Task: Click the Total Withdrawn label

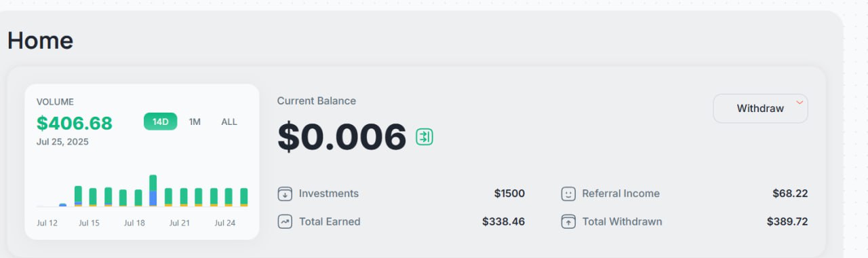Action: pos(622,221)
